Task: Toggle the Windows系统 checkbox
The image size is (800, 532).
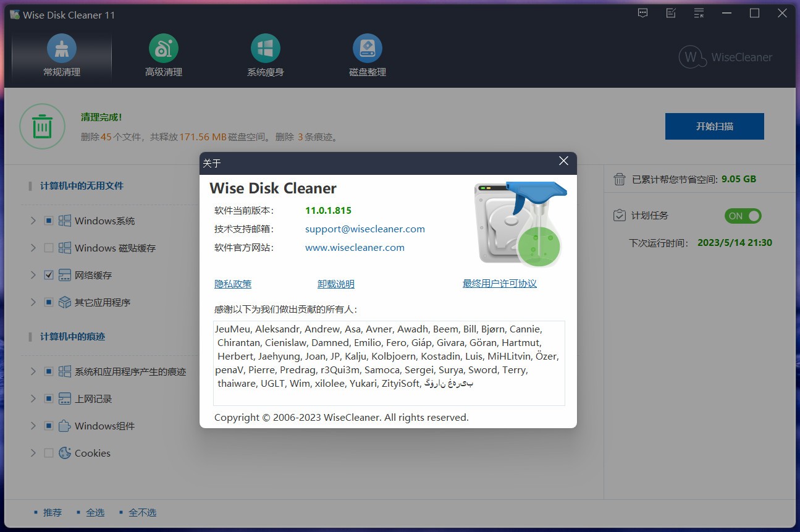Action: (x=49, y=221)
